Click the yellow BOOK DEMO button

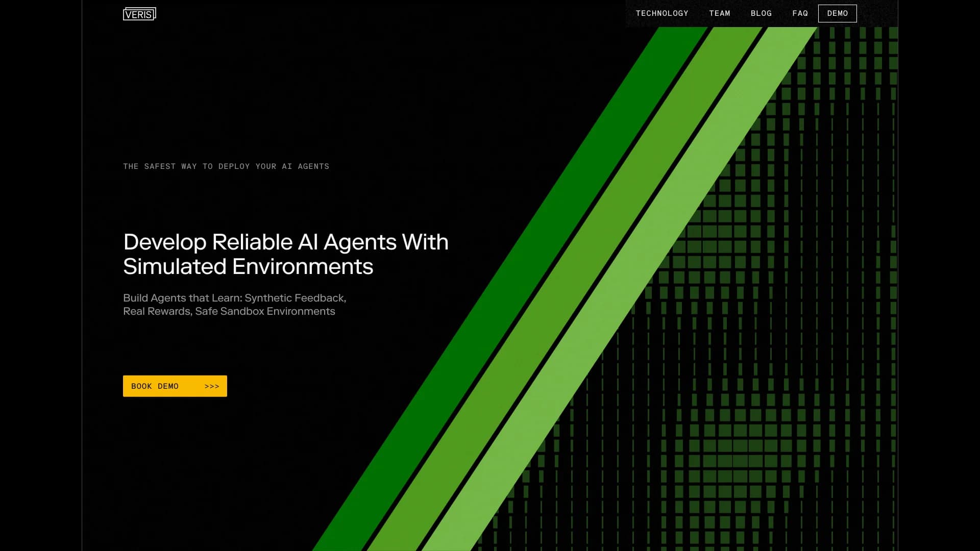point(175,386)
